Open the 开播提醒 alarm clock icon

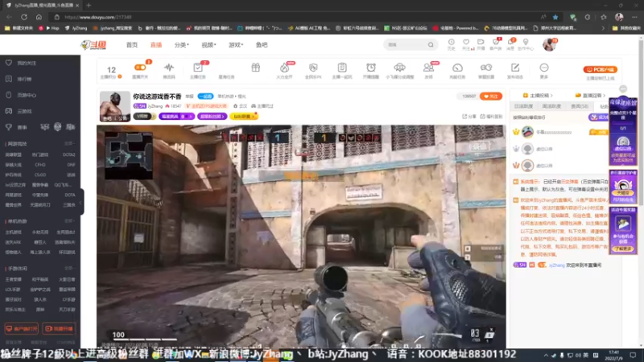coord(371,70)
